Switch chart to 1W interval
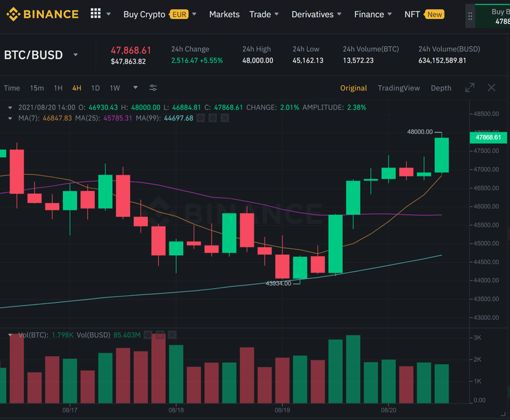Viewport: 510px width, 420px height. tap(115, 88)
